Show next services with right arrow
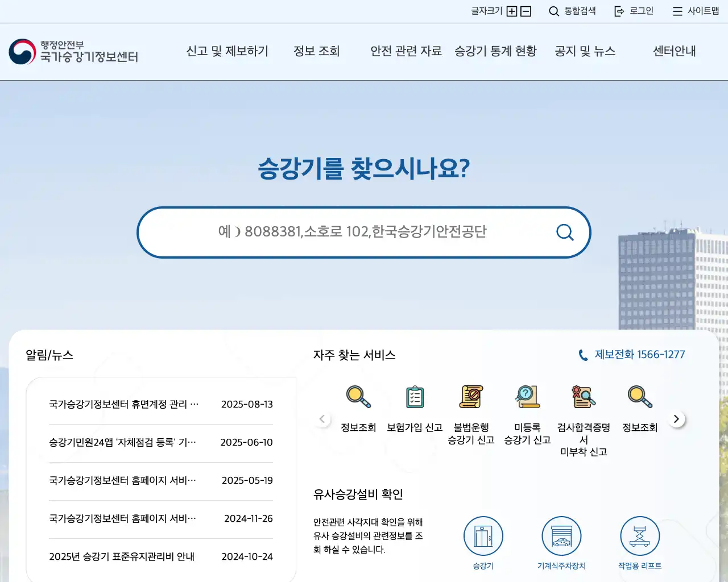This screenshot has height=582, width=728. click(x=676, y=419)
